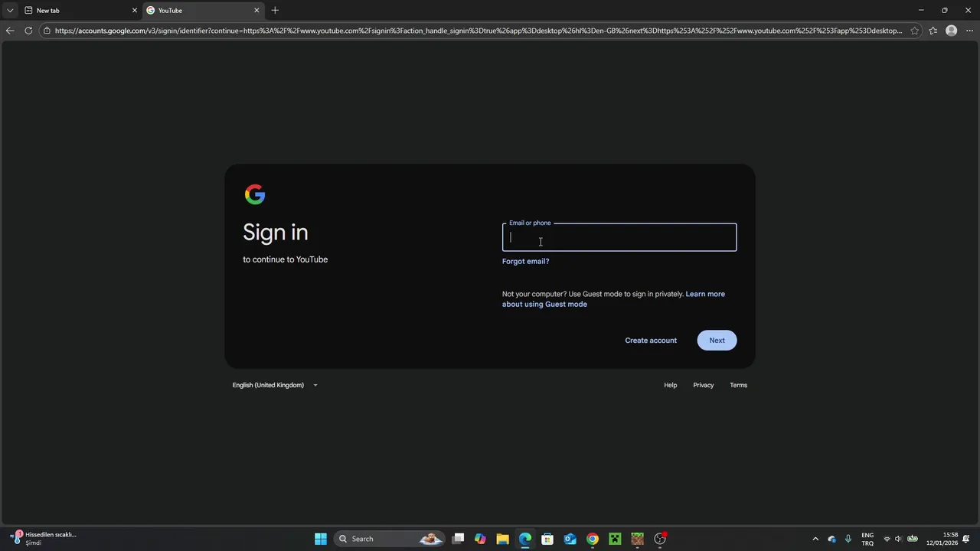Show hidden system tray icons chevron
The width and height of the screenshot is (980, 551).
point(815,539)
